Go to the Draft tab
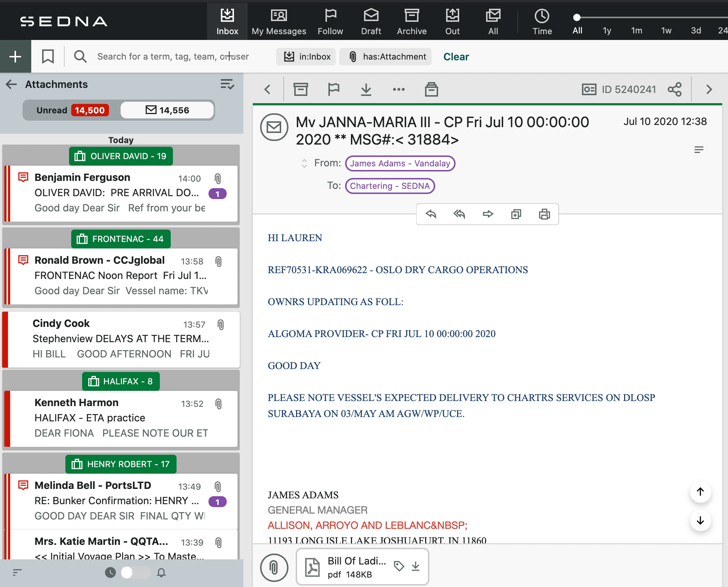The height and width of the screenshot is (587, 728). [x=371, y=21]
